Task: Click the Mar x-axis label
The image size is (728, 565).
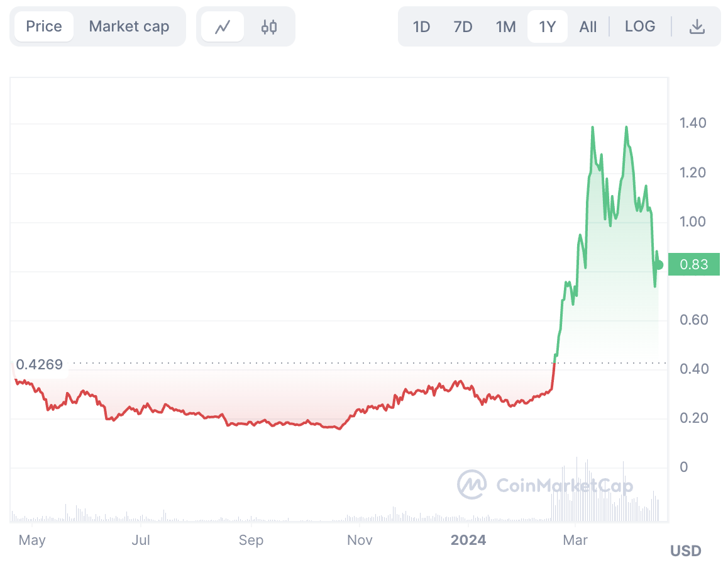Action: pyautogui.click(x=575, y=540)
